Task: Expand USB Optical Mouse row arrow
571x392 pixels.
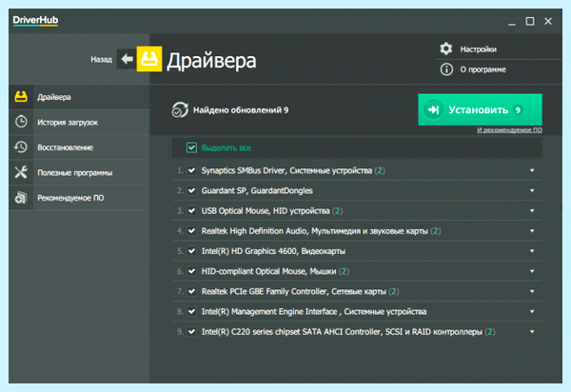Action: pyautogui.click(x=532, y=210)
